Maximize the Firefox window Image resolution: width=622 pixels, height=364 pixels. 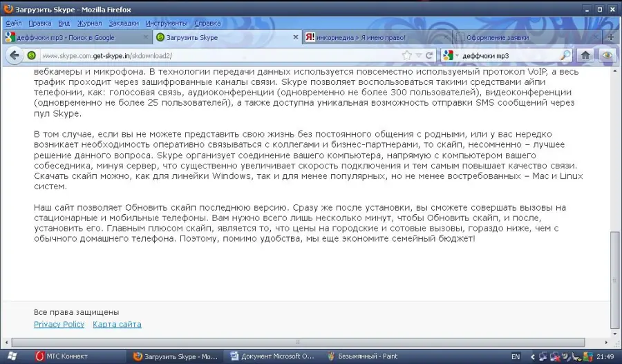point(600,9)
